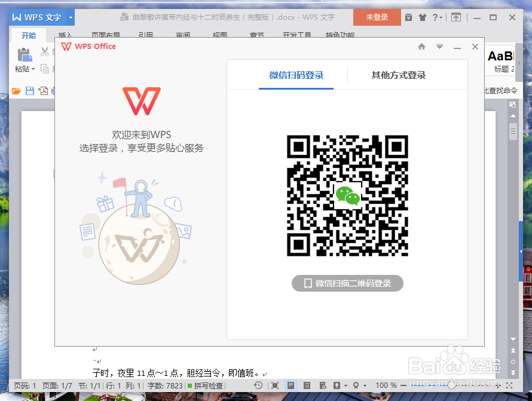This screenshot has height=401, width=532.
Task: Select the 开发工具 ribbon tab
Action: point(296,35)
